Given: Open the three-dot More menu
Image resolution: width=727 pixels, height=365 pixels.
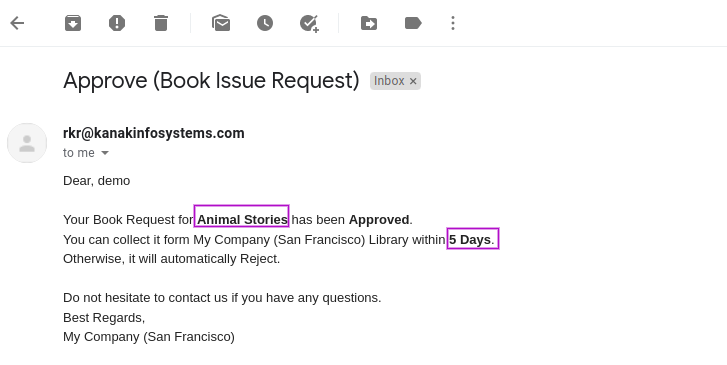Looking at the screenshot, I should [453, 23].
